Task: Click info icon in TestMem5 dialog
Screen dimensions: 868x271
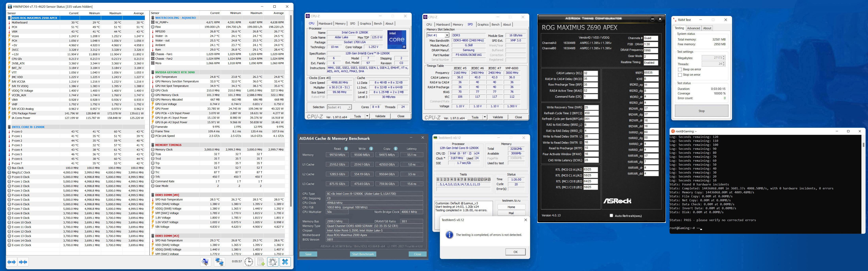Action: (x=449, y=235)
